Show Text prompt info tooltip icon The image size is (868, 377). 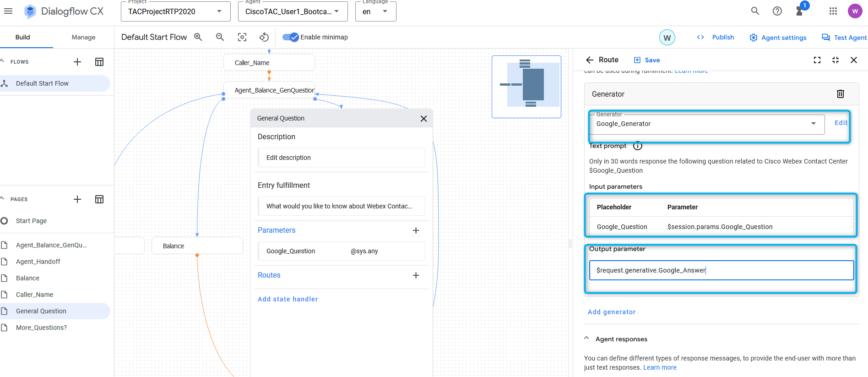[x=638, y=146]
